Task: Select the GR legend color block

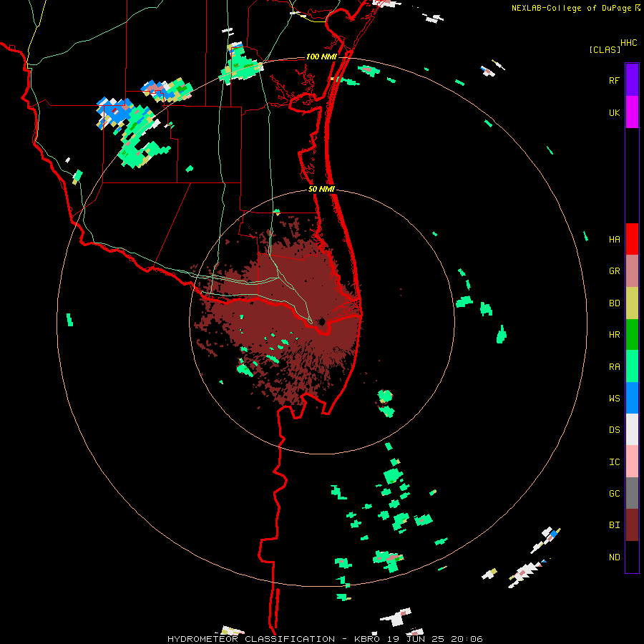Action: pyautogui.click(x=632, y=271)
